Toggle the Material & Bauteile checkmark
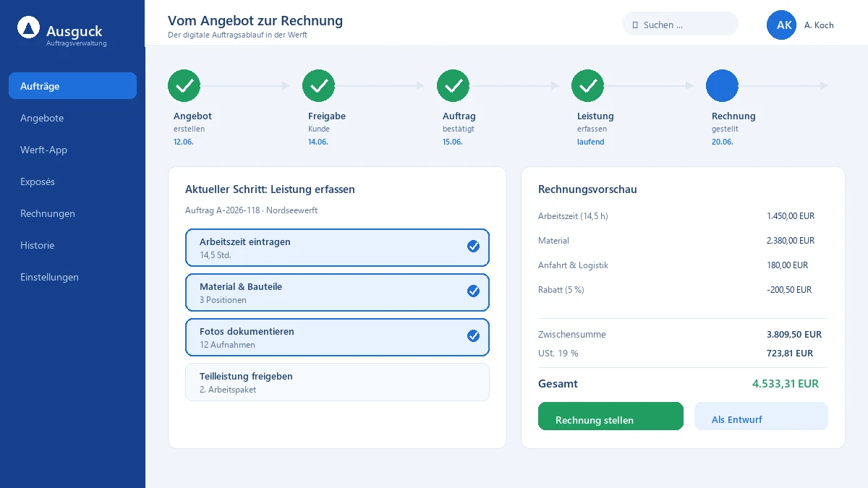868x488 pixels. [x=473, y=291]
